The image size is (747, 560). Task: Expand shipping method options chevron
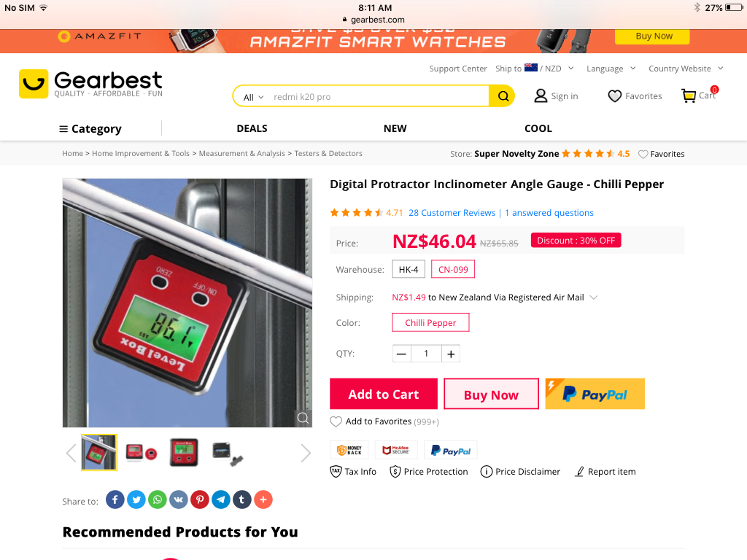pyautogui.click(x=594, y=297)
